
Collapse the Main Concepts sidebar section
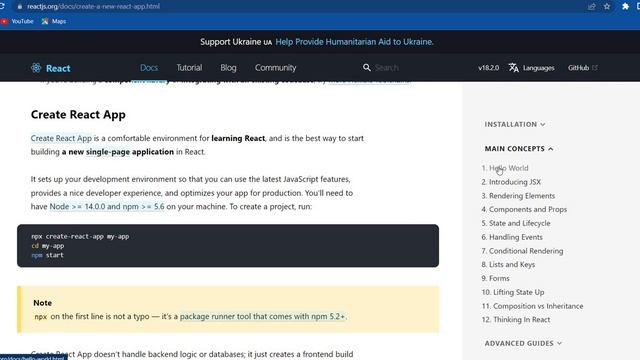[519, 149]
